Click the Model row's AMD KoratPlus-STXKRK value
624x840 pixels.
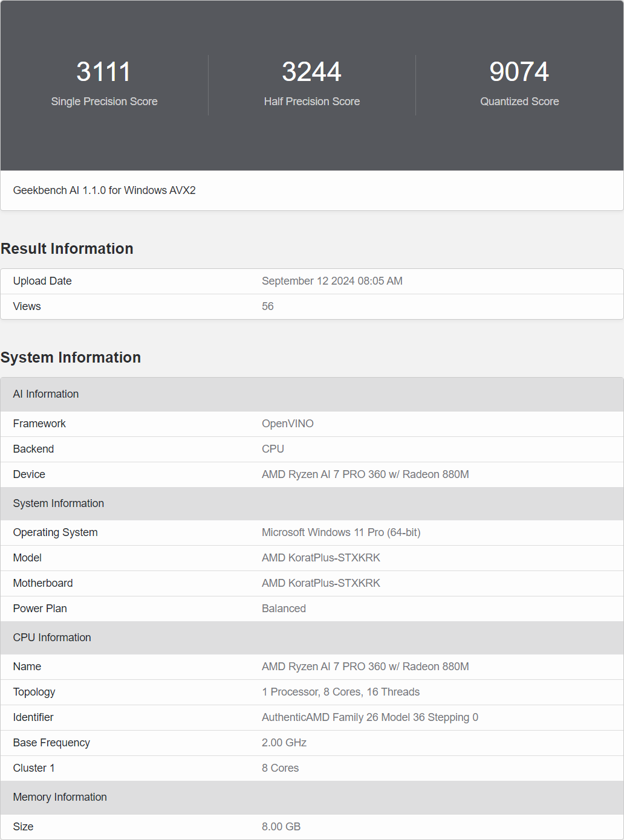coord(321,558)
